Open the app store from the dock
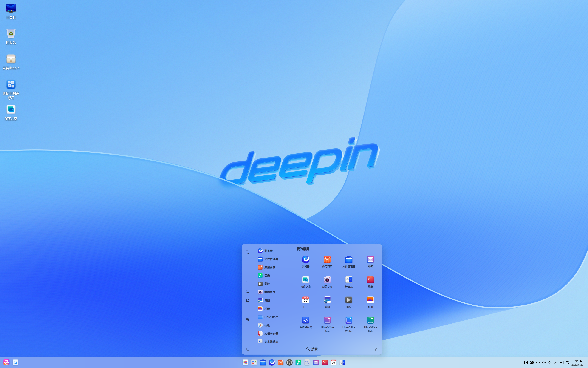This screenshot has width=588, height=368. (280, 362)
